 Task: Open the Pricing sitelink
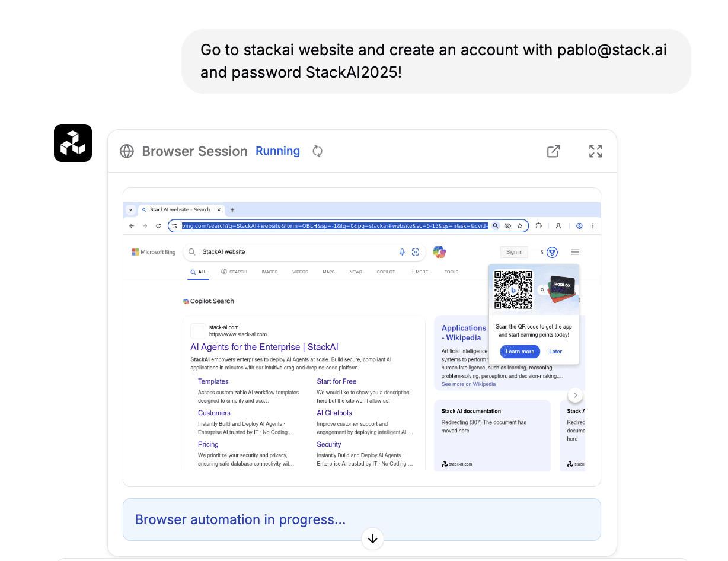208,445
